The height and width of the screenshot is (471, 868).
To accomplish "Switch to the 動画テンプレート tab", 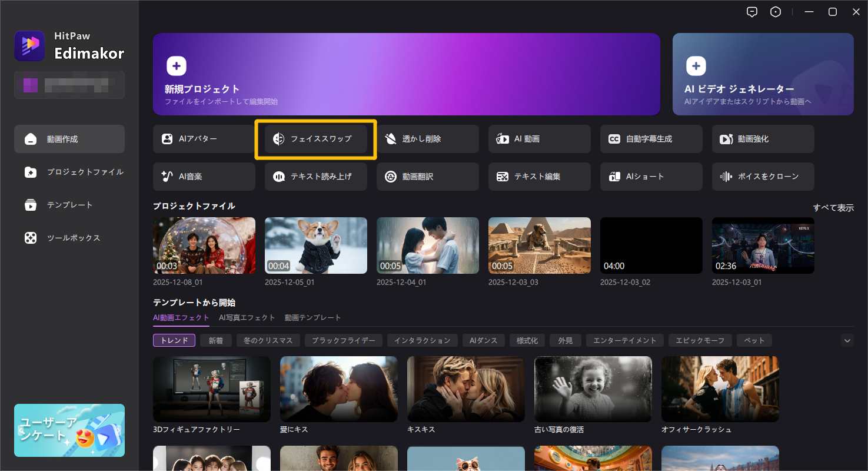I will tap(312, 317).
